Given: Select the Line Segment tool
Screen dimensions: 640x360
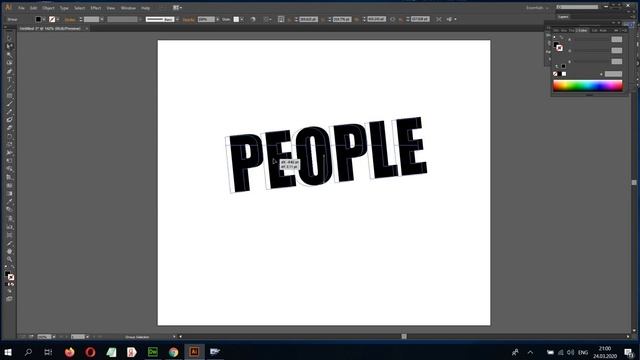Looking at the screenshot, I should (x=9, y=87).
